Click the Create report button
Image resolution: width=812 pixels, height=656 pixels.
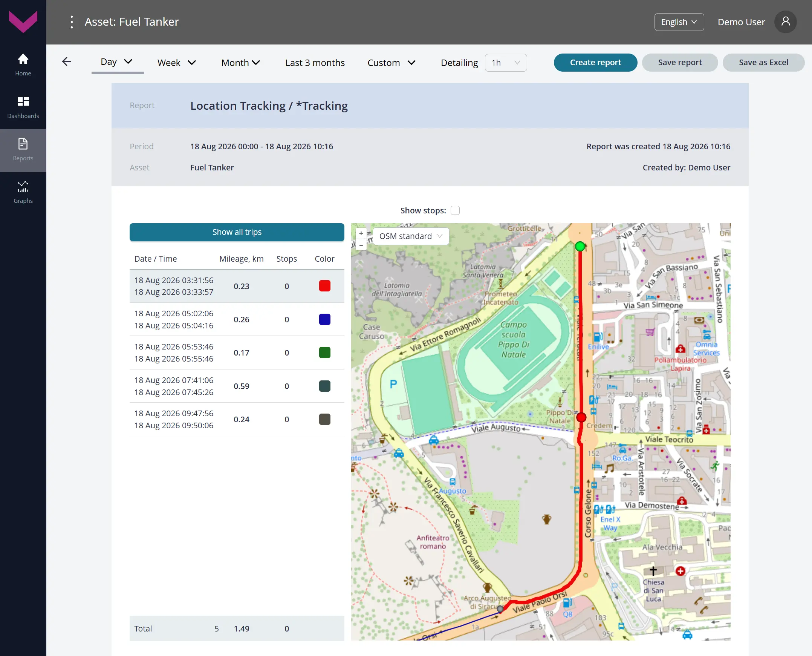coord(595,62)
